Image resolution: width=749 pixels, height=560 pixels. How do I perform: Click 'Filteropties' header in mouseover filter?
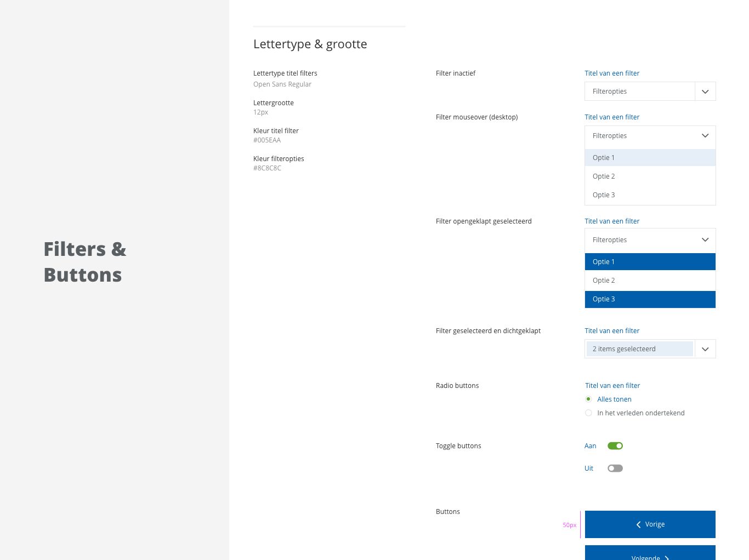(x=610, y=135)
